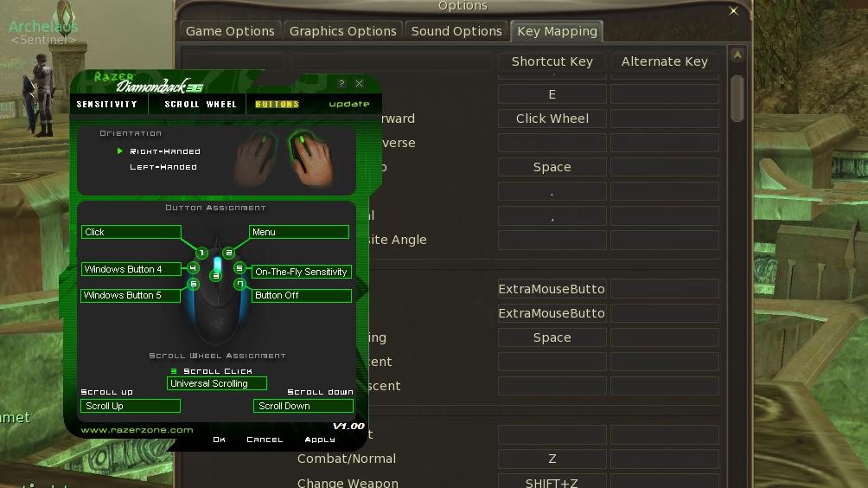This screenshot has width=868, height=488.
Task: Click the Shortcut Key column header
Action: (552, 61)
